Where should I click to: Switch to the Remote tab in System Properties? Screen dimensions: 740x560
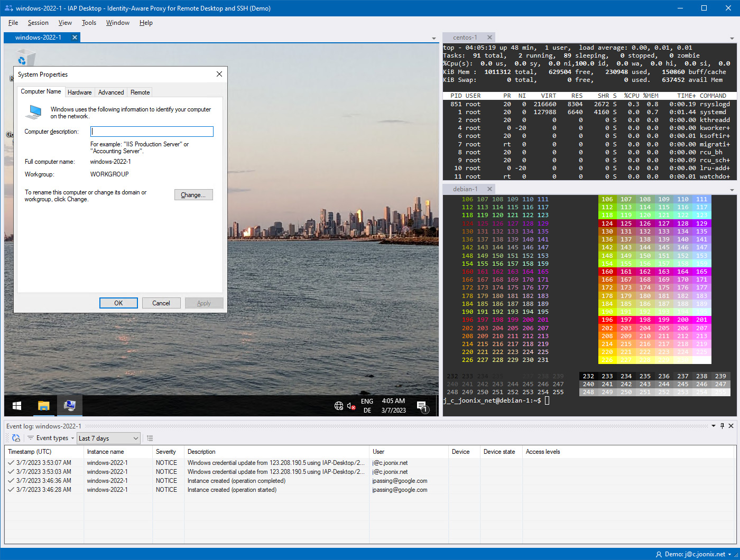click(140, 92)
